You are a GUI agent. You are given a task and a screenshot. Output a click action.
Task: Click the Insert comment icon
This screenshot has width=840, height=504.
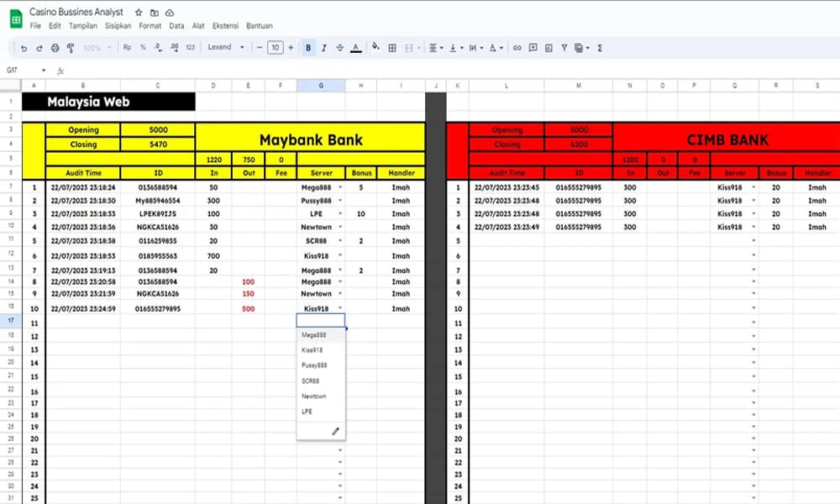533,48
